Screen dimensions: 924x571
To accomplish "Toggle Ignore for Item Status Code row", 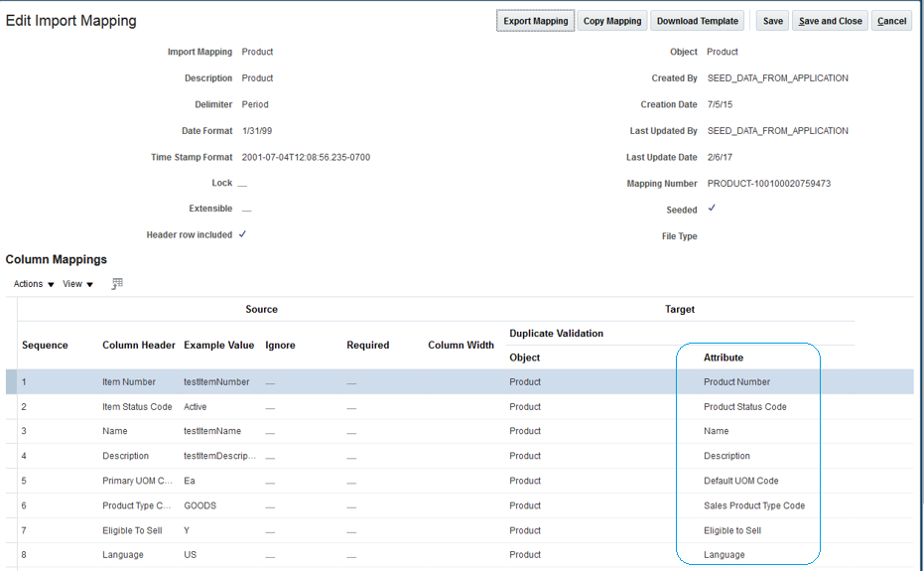I will tap(270, 407).
